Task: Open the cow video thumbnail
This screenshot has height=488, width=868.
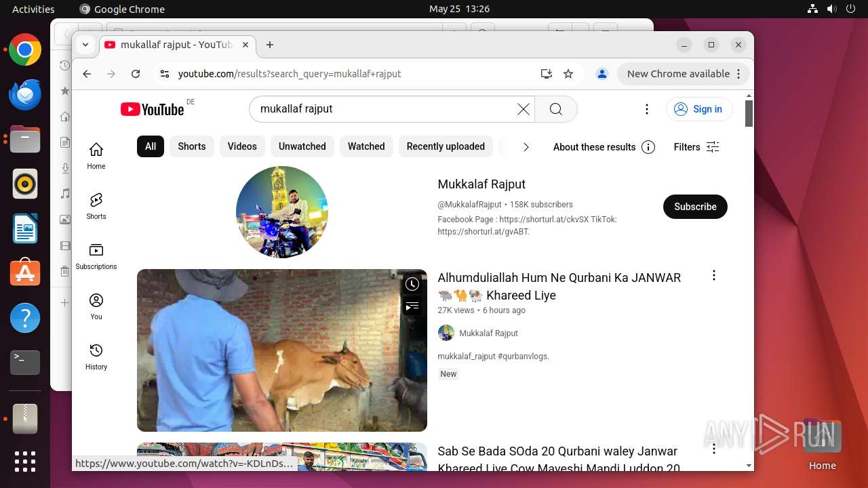Action: coord(282,350)
